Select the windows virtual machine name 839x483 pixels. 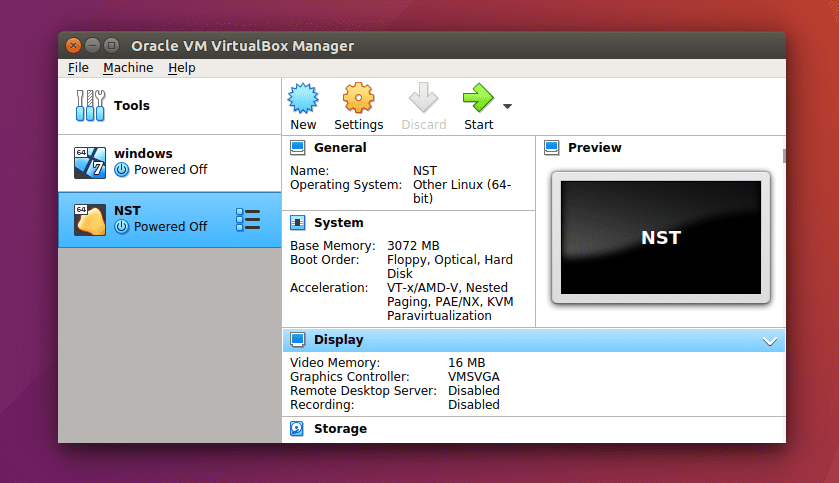143,154
